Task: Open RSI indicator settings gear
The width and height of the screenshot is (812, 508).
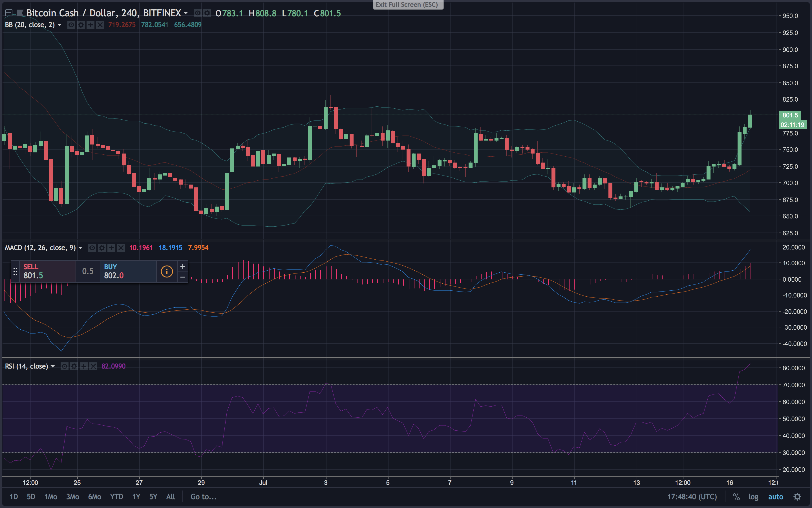Action: pos(74,366)
